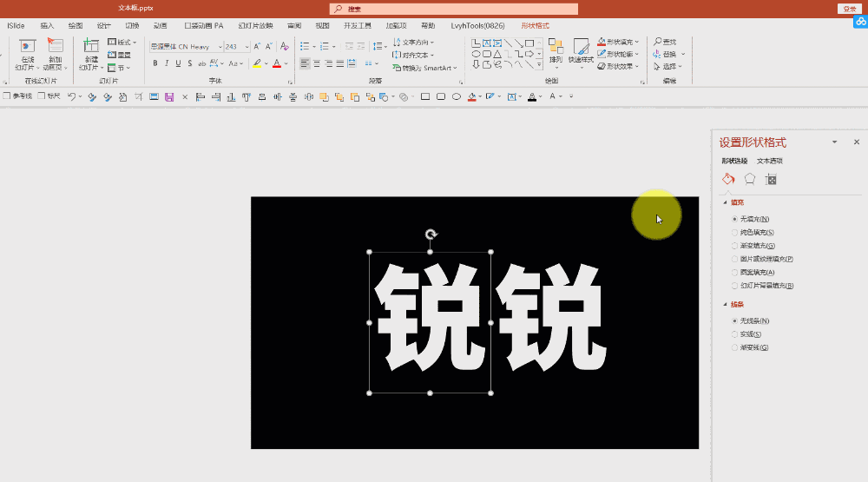This screenshot has height=482, width=868.
Task: Collapse the 线条 line section
Action: click(725, 305)
